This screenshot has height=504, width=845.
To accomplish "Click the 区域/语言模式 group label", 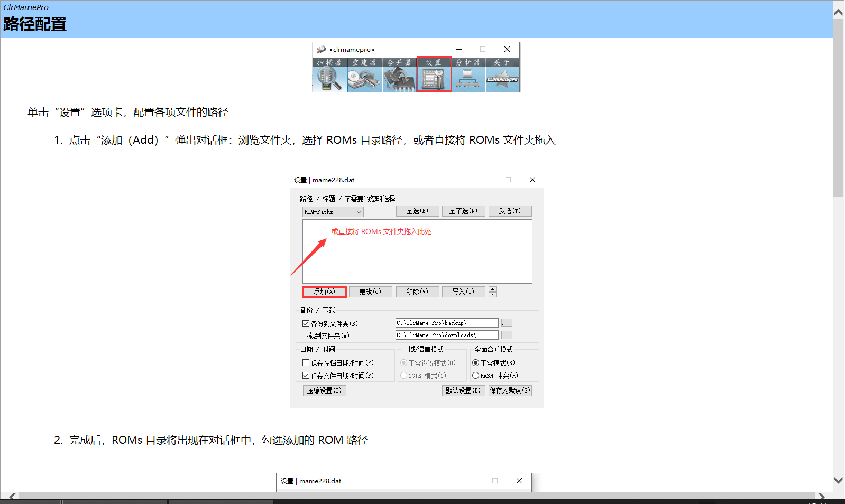I will [423, 349].
